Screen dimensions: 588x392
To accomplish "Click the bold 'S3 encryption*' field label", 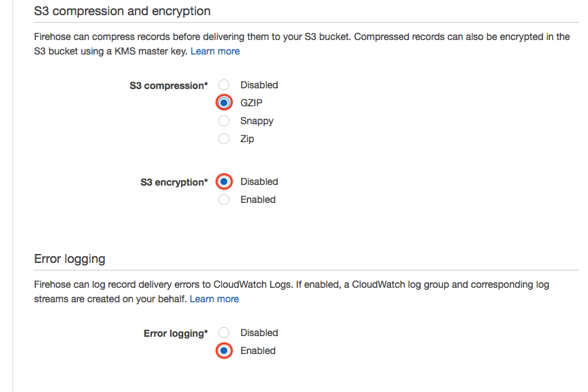I will 173,182.
